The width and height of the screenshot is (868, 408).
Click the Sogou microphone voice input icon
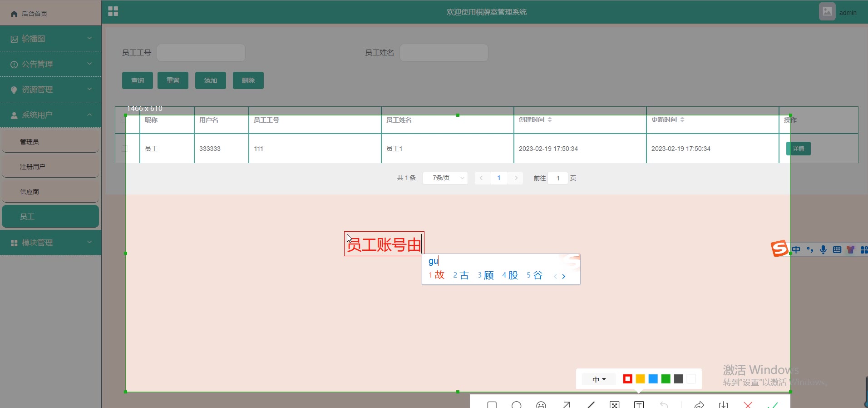(x=823, y=249)
